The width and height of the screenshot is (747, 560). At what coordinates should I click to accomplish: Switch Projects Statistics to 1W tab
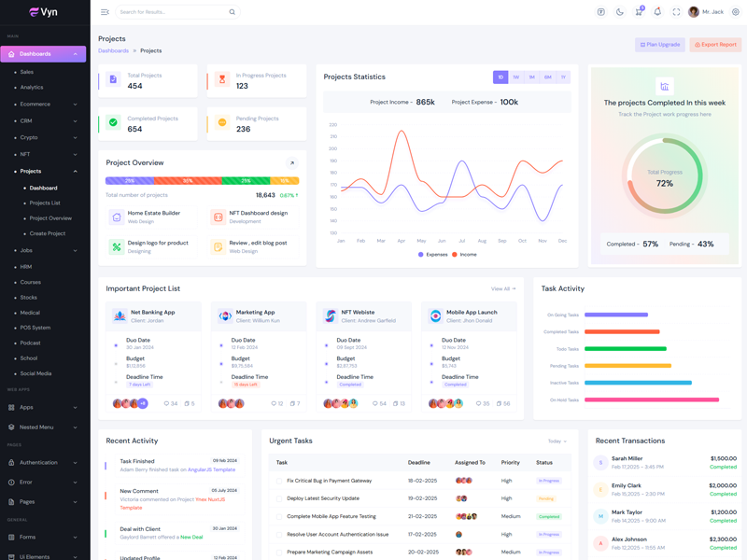point(515,77)
